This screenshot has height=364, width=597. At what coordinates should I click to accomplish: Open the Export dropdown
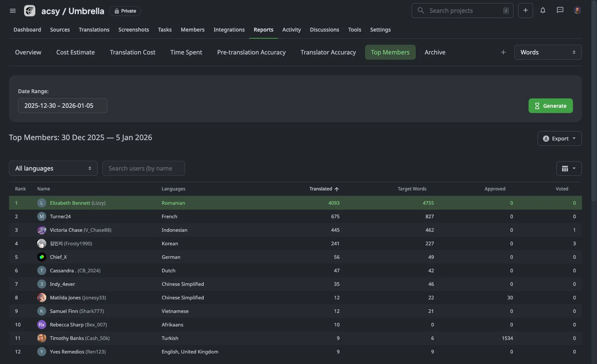tap(559, 139)
